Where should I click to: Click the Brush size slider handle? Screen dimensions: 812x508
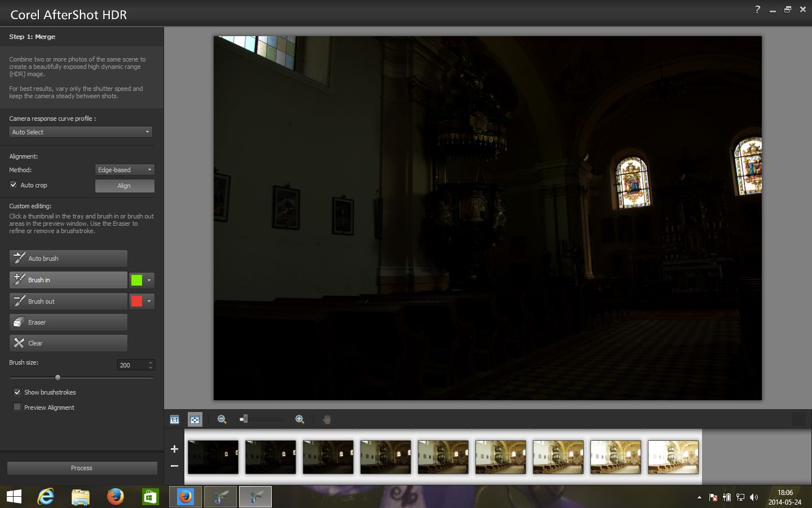pyautogui.click(x=58, y=378)
